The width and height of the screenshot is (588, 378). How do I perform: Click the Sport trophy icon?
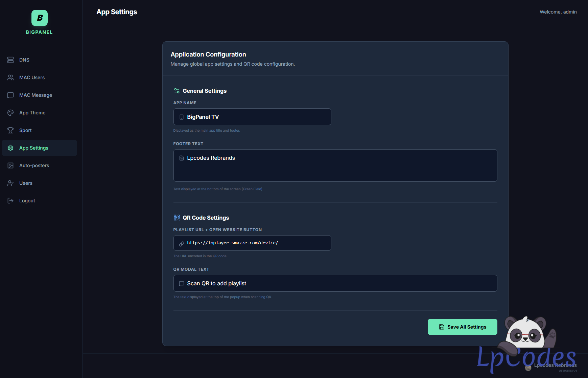click(x=10, y=130)
